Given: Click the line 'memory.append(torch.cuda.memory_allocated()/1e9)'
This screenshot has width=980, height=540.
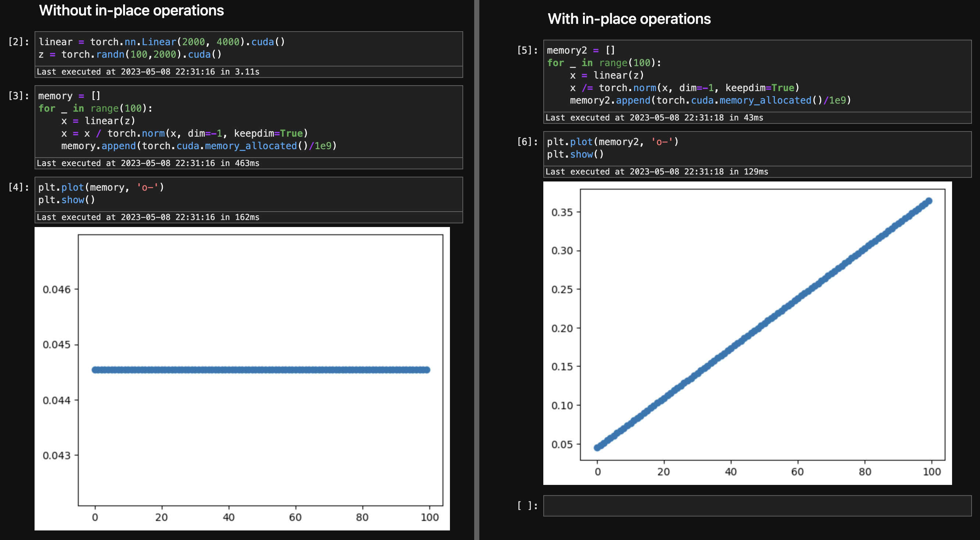Looking at the screenshot, I should click(199, 146).
